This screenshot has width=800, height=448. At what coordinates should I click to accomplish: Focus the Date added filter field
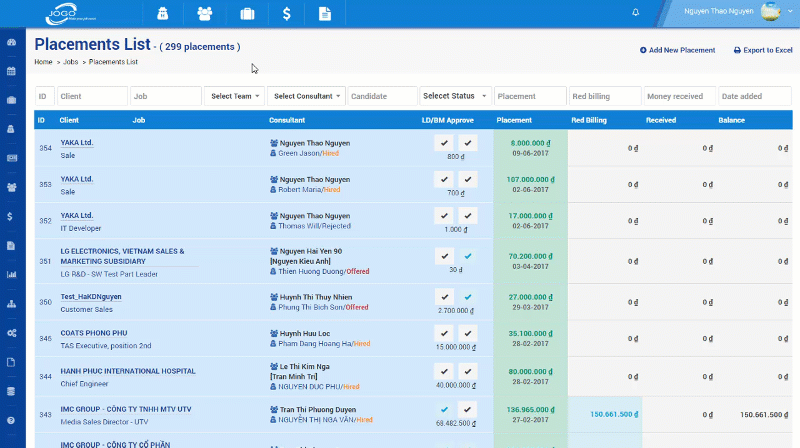tap(755, 96)
